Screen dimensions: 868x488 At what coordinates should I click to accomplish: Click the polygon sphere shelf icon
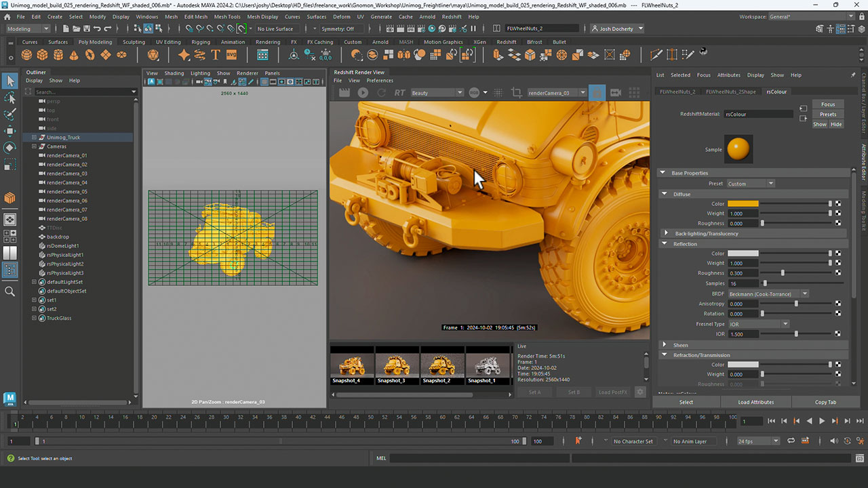(26, 55)
